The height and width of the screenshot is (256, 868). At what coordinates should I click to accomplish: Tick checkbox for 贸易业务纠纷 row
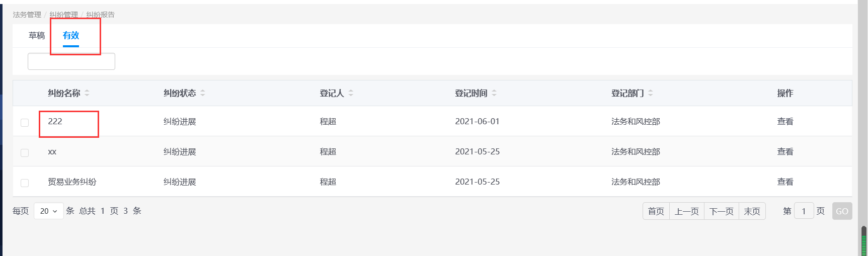(25, 183)
